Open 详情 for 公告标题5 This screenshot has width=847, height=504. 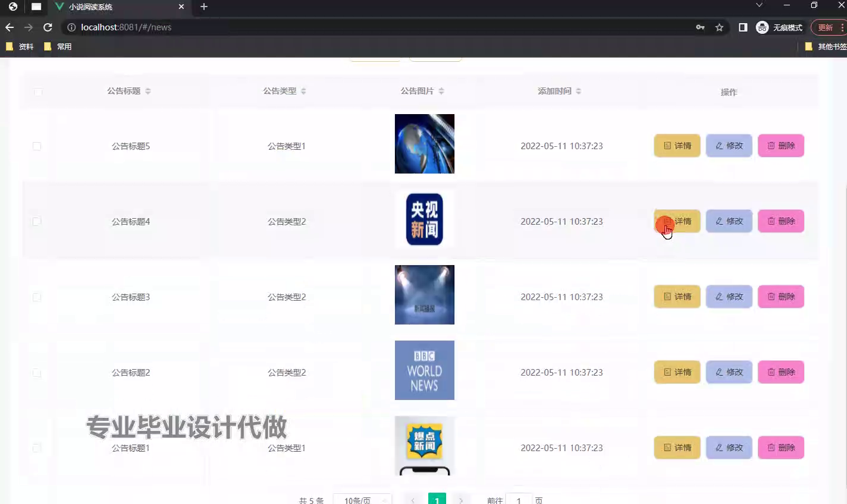pos(677,146)
